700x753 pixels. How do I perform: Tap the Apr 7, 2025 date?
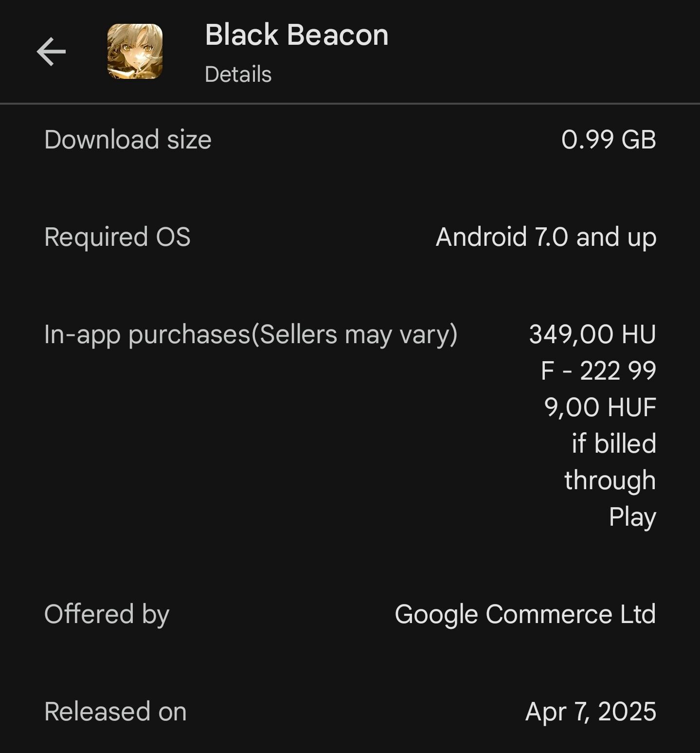pos(591,712)
